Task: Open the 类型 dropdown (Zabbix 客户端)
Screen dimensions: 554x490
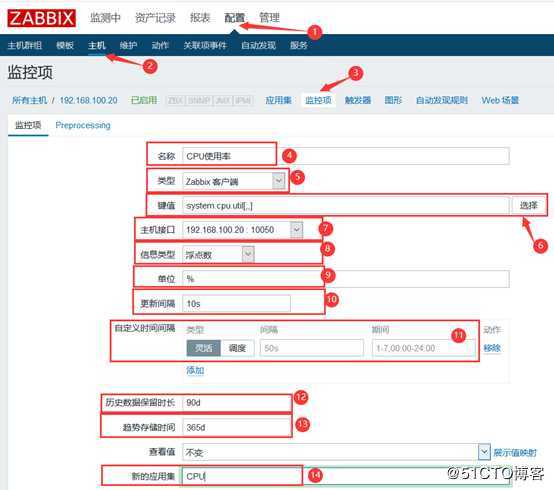Action: click(234, 181)
